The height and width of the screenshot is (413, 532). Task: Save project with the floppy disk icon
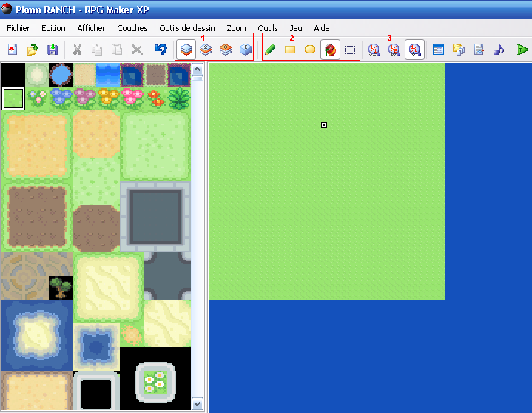click(x=53, y=50)
